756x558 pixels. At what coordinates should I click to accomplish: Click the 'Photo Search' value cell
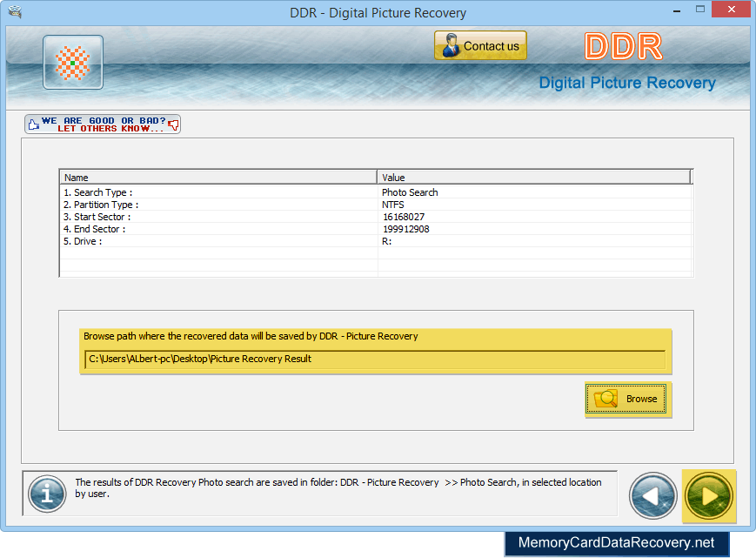pyautogui.click(x=410, y=192)
